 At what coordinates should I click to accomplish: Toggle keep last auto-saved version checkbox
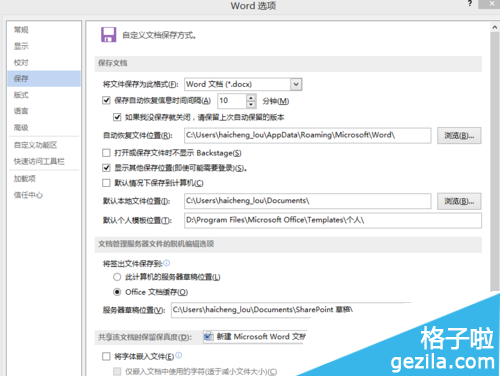pos(117,117)
